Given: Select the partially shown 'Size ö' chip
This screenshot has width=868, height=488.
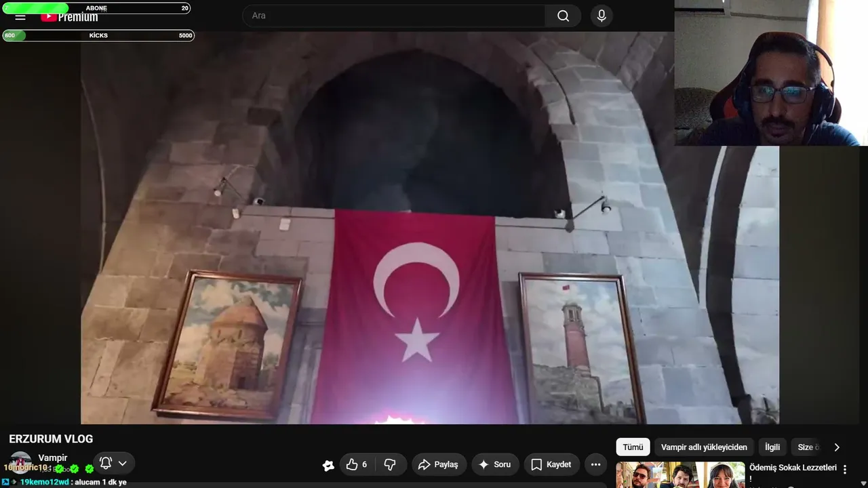Looking at the screenshot, I should coord(808,447).
